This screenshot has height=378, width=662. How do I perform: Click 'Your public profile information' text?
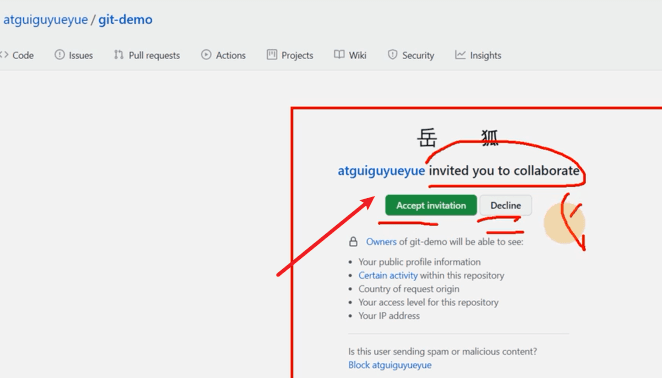tap(420, 262)
